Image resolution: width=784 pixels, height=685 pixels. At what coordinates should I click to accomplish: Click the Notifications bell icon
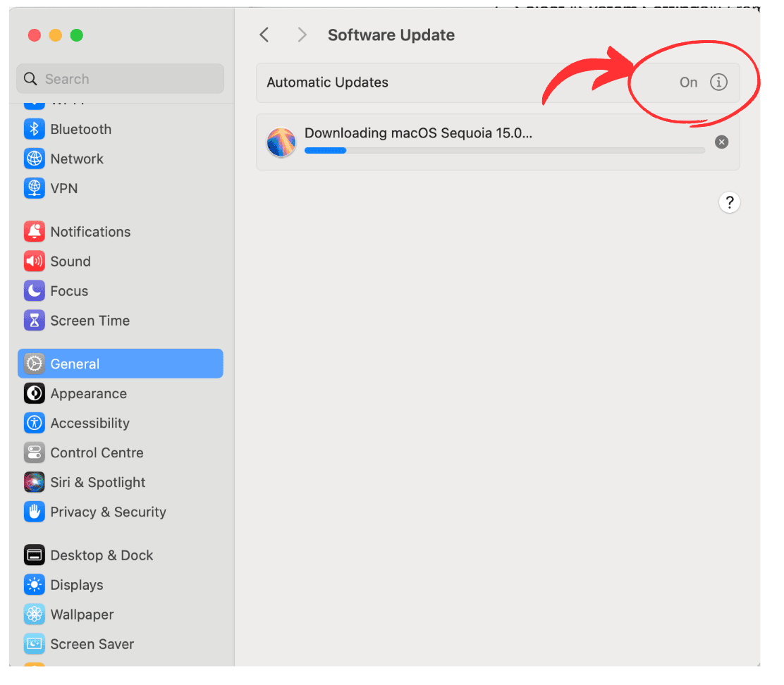click(x=34, y=232)
